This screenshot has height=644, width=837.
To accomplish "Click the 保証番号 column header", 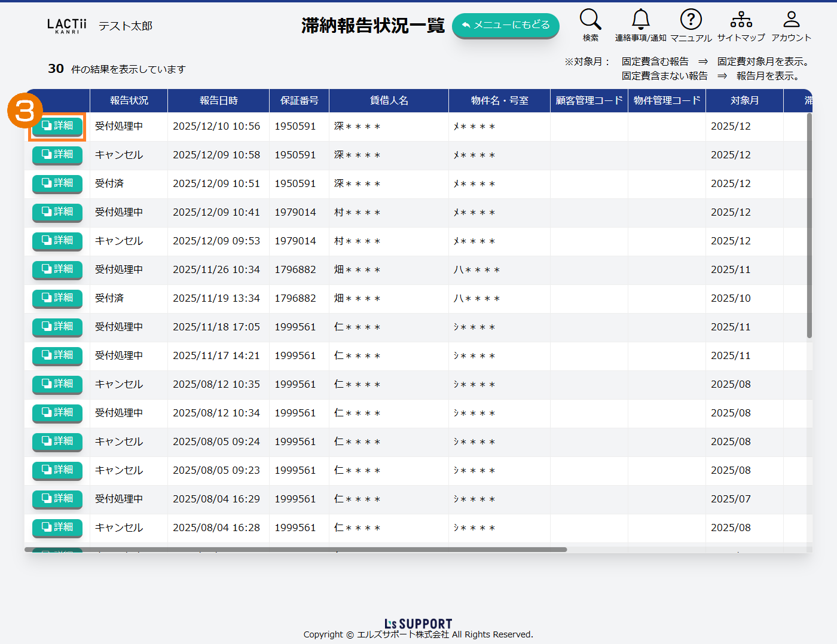I will coord(299,100).
